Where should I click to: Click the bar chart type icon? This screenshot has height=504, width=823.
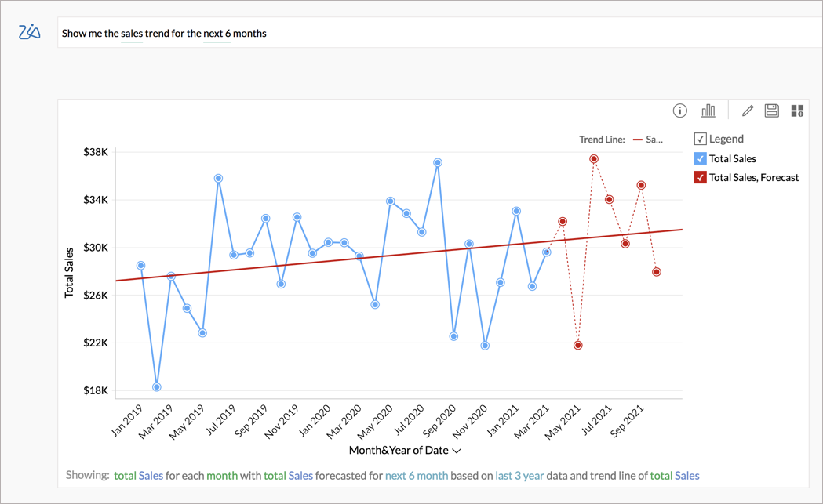[x=708, y=111]
